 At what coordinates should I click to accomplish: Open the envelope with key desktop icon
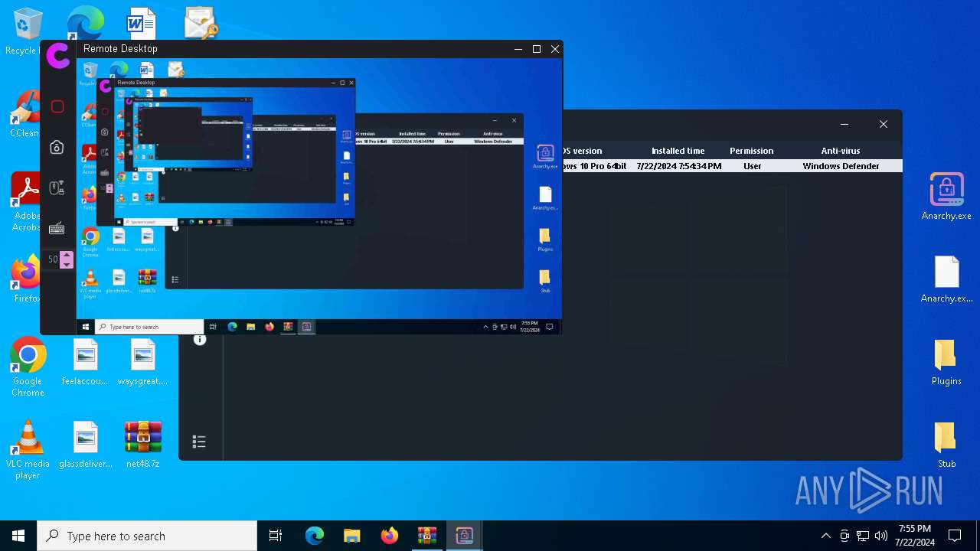(201, 23)
